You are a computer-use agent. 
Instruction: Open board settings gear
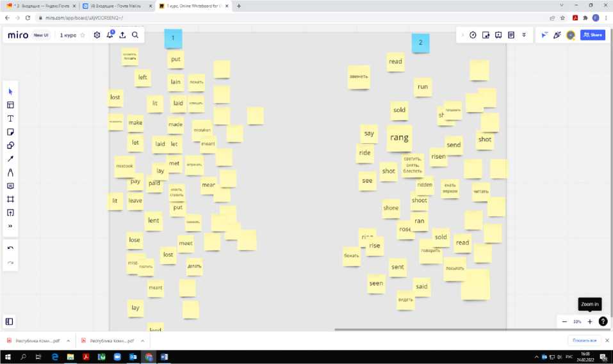[97, 35]
